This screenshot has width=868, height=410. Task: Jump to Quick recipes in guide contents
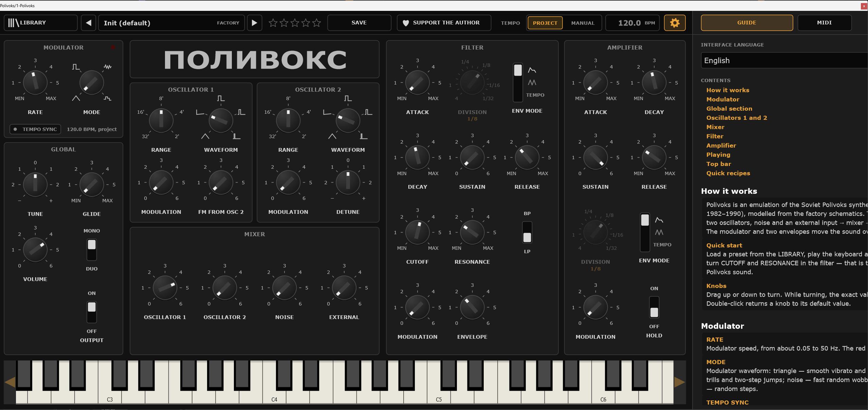(x=728, y=173)
